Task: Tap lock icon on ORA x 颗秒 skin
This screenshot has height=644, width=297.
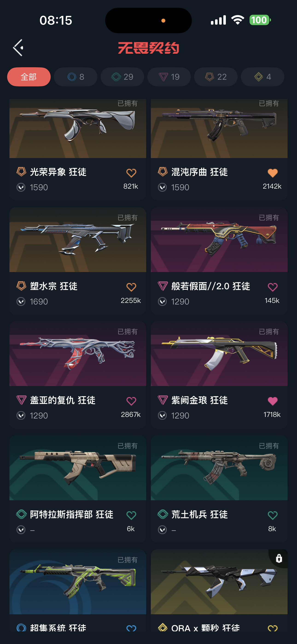Action: [x=279, y=558]
